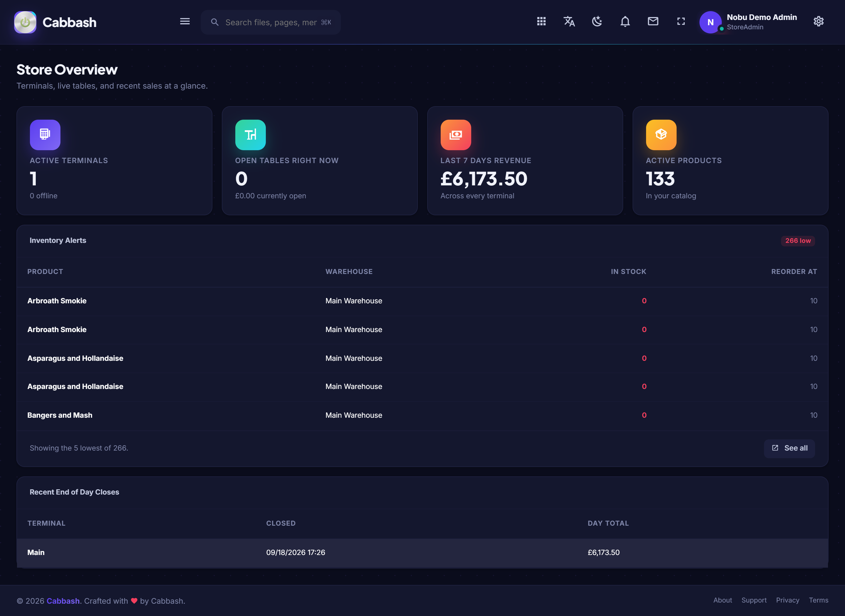
Task: Click Recent End of Day Closes heading
Action: coord(74,492)
